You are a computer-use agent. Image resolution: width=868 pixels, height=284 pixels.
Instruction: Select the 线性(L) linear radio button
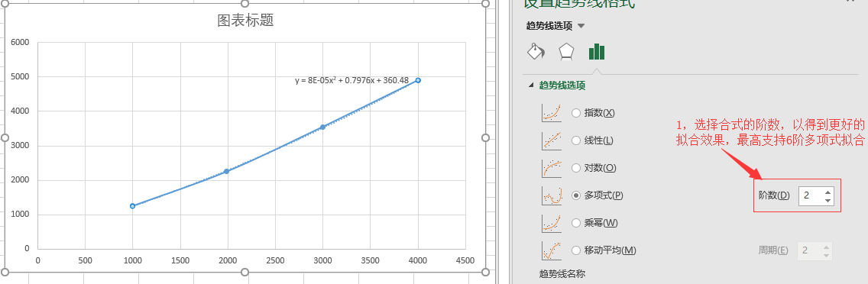(576, 140)
